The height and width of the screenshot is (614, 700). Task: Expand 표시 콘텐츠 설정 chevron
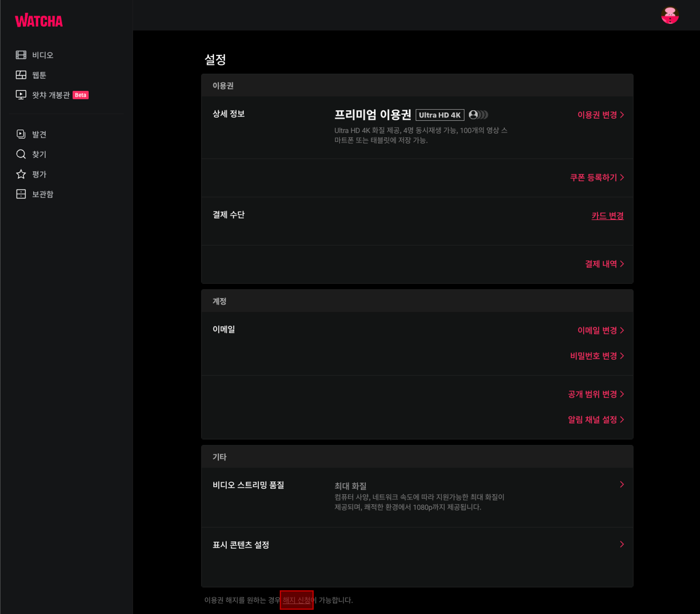(x=622, y=544)
